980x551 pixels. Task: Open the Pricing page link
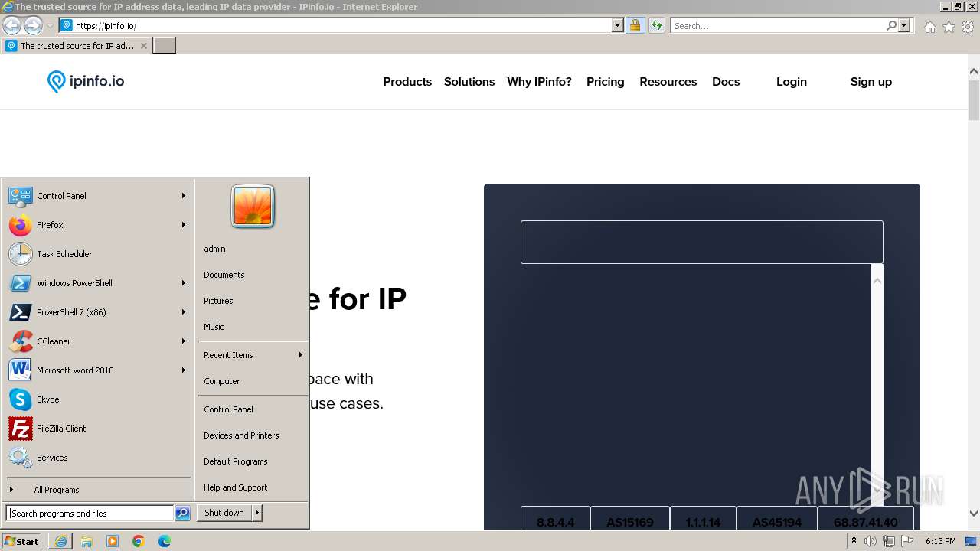pyautogui.click(x=606, y=82)
